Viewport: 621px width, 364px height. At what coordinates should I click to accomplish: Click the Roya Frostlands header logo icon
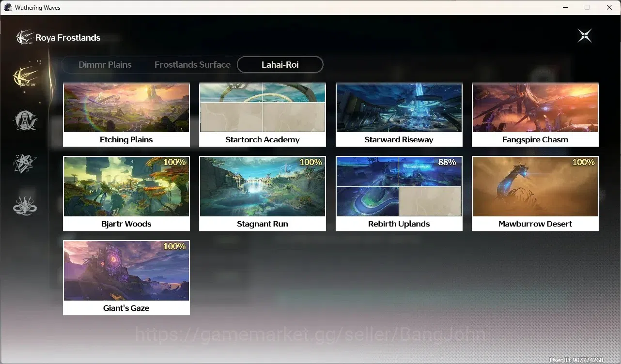(x=24, y=37)
